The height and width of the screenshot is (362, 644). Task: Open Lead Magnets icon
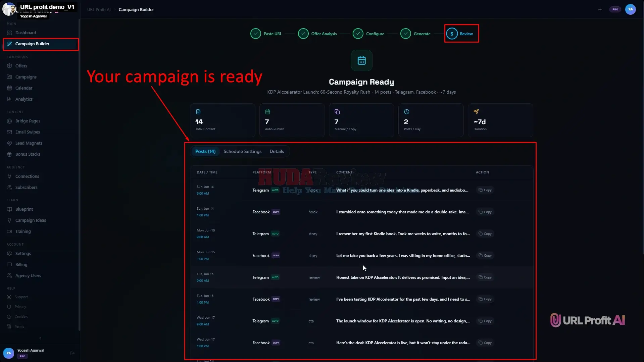click(9, 143)
